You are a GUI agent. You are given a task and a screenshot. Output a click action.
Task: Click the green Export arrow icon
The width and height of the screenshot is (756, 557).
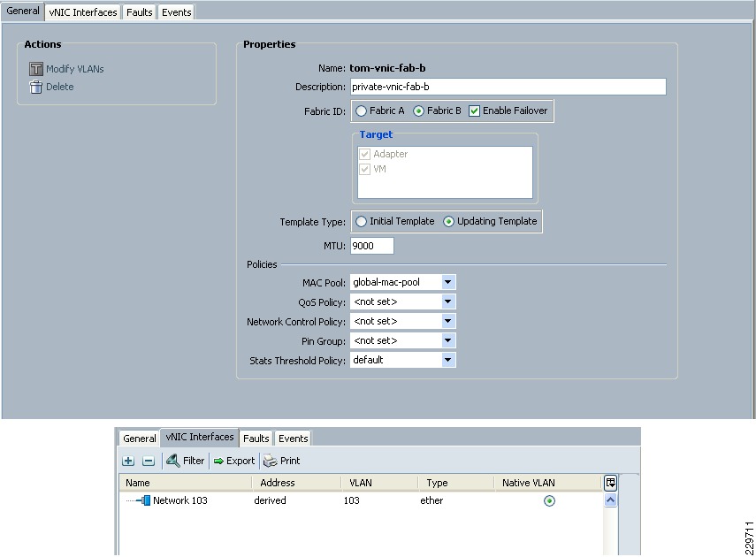click(x=219, y=461)
